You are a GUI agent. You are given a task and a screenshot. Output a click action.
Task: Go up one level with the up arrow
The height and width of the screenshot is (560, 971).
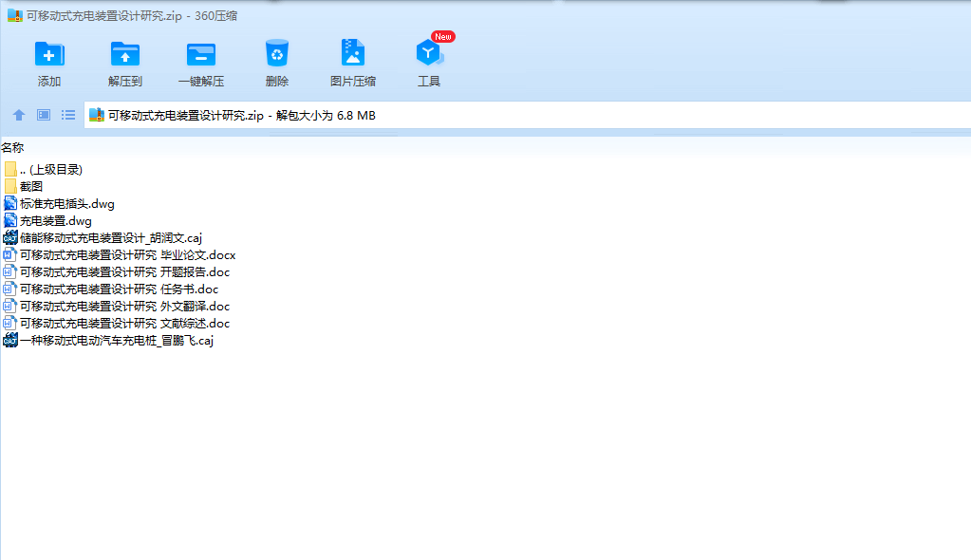(19, 115)
